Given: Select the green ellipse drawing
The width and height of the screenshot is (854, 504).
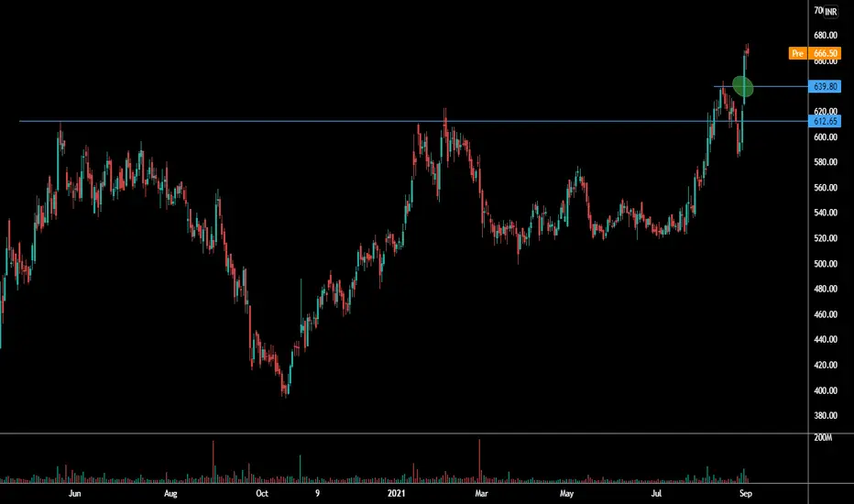Looking at the screenshot, I should pyautogui.click(x=743, y=87).
